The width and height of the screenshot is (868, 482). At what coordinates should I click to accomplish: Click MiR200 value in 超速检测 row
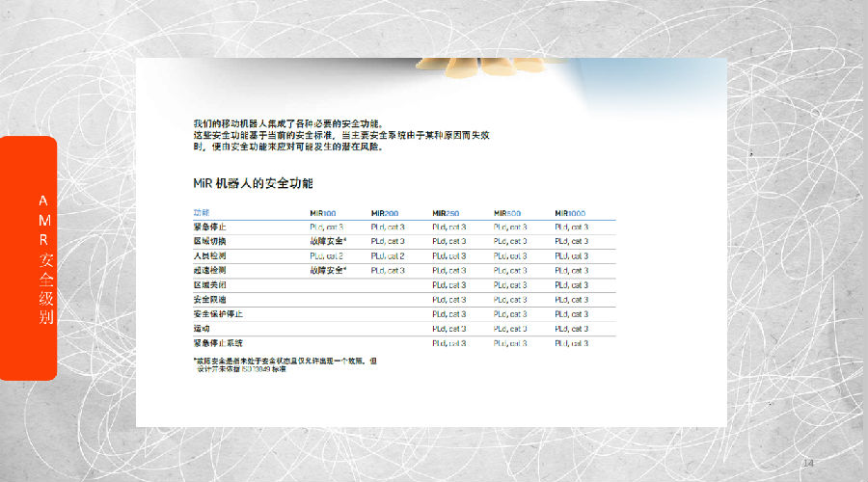(x=388, y=271)
